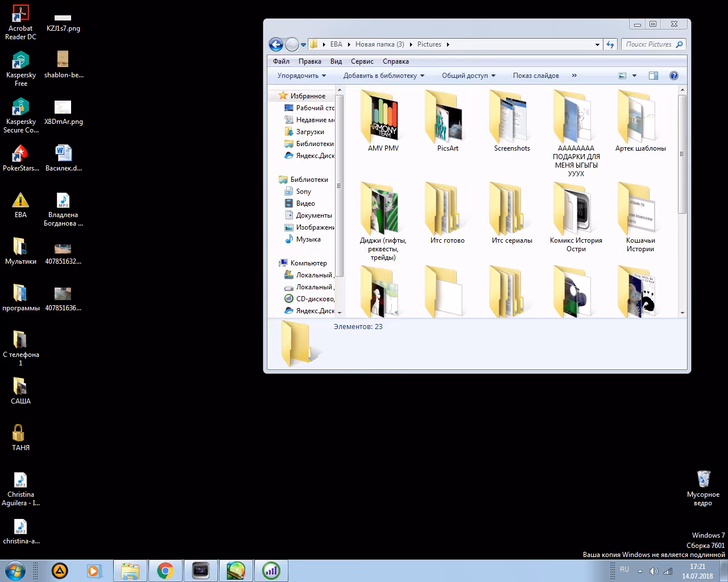Select the Итс готово folder

tap(448, 213)
